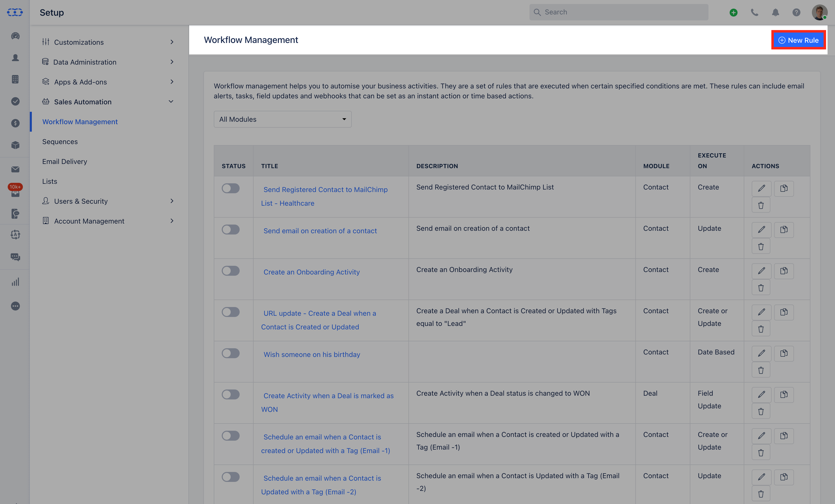835x504 pixels.
Task: Open the notifications bell icon
Action: point(775,12)
